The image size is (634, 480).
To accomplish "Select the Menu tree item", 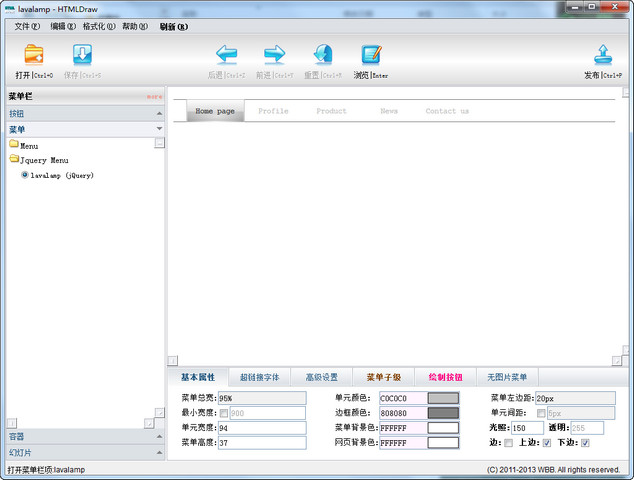I will (x=29, y=146).
